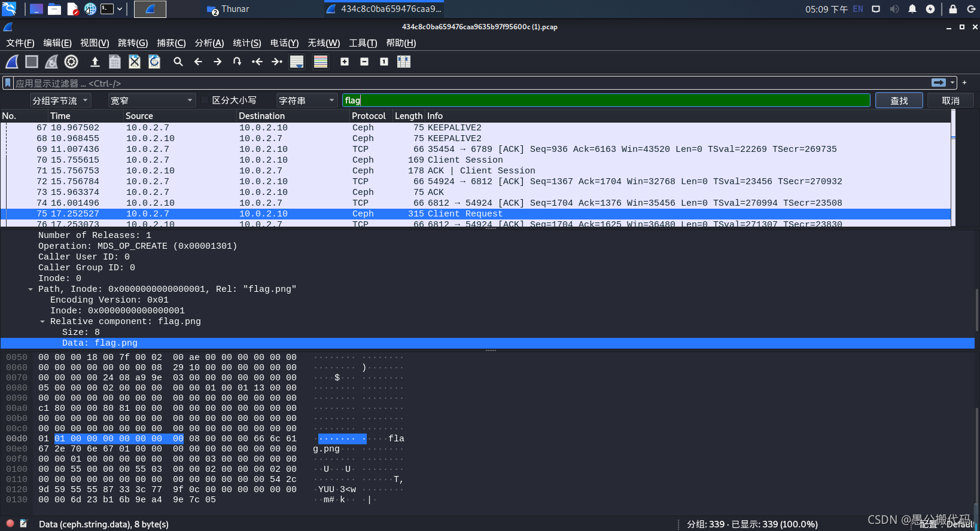
Task: Go to the last packet
Action: (277, 62)
